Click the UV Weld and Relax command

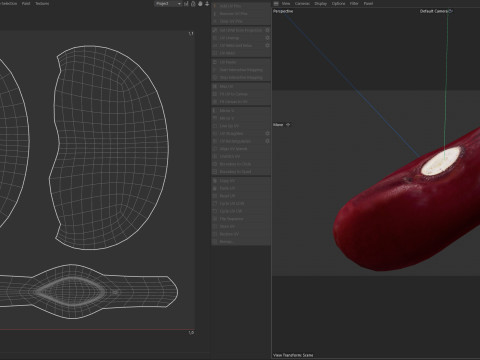[241, 45]
